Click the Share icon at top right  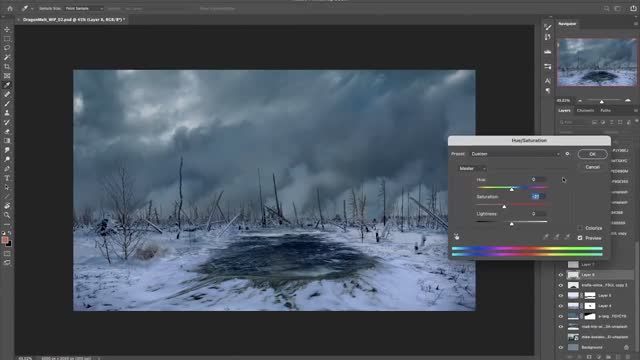click(633, 8)
